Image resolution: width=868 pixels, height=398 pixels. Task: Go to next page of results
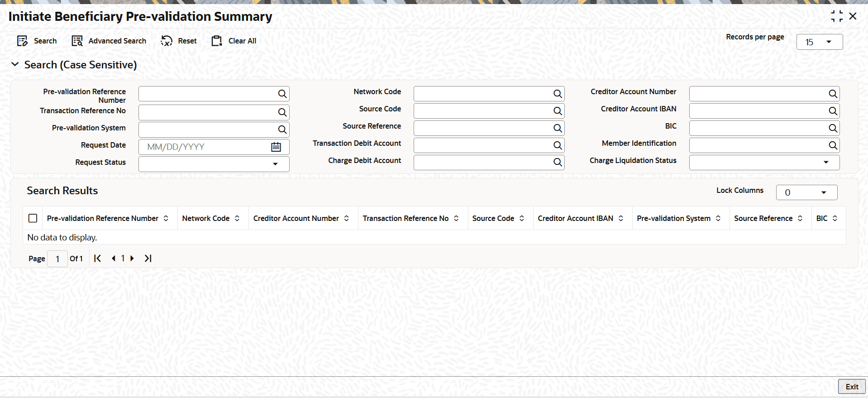[x=132, y=258]
